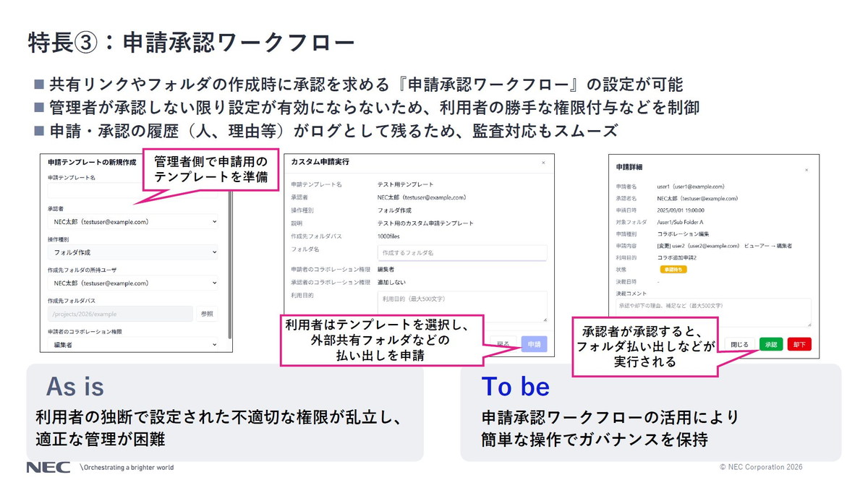Click the 閉じる button in 申請詳細
Image resolution: width=868 pixels, height=488 pixels.
(x=740, y=344)
